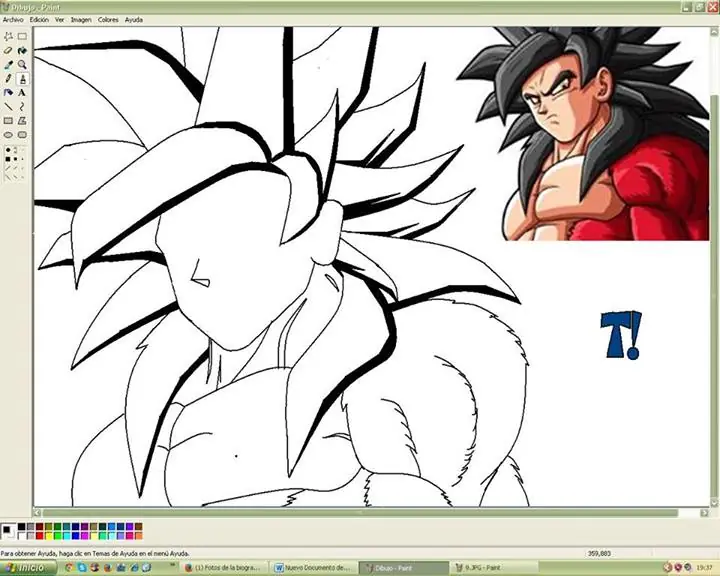
Task: Pick dark red from the palette
Action: click(39, 527)
